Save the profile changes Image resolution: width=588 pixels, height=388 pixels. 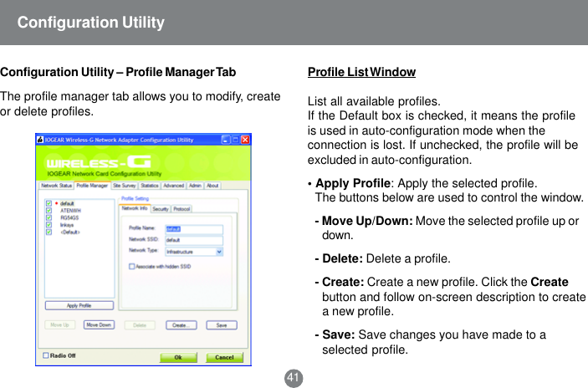[222, 325]
